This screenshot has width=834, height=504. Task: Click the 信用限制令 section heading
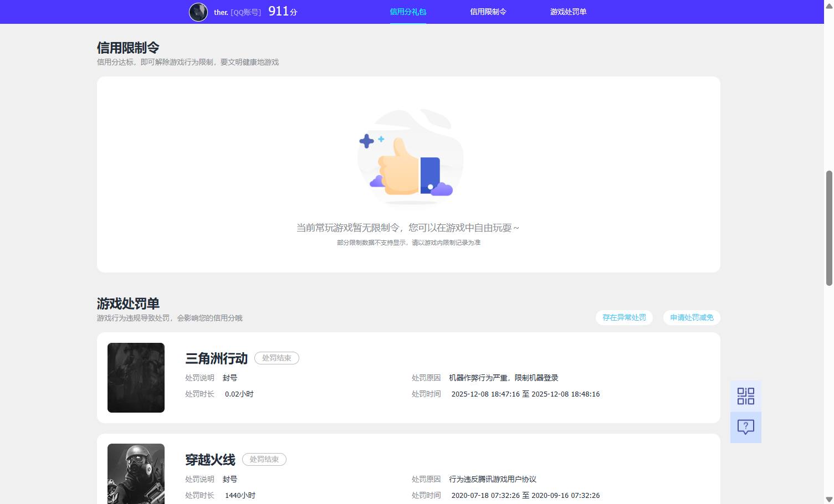click(128, 48)
